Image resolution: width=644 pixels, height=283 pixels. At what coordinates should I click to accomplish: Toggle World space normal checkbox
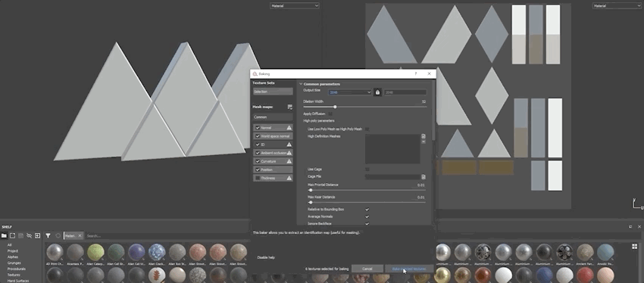tap(258, 136)
